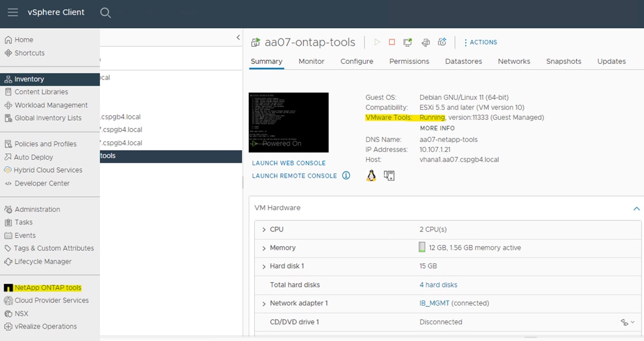The width and height of the screenshot is (644, 341).
Task: Select Inventory in the sidebar
Action: pos(50,79)
